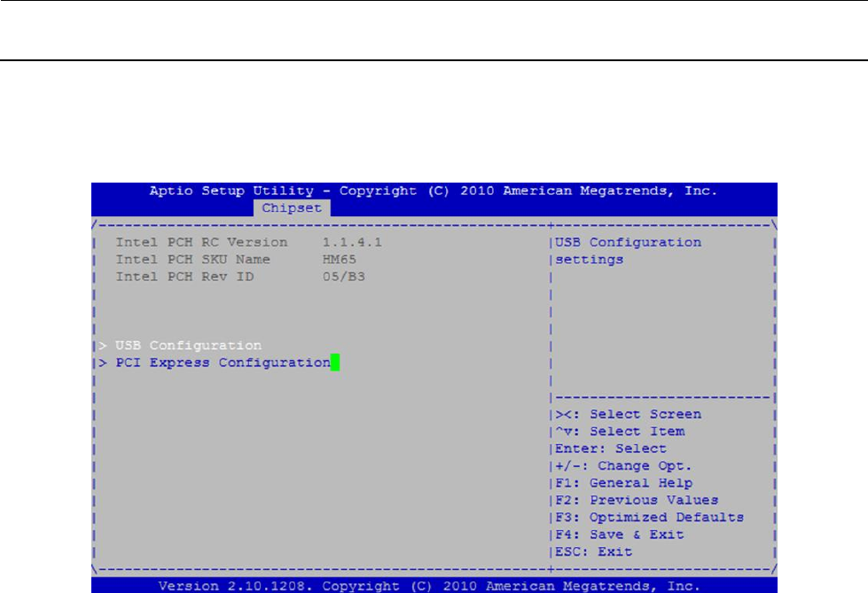Viewport: 868px width, 593px height.
Task: Click ESC: Exit hint
Action: tap(593, 551)
